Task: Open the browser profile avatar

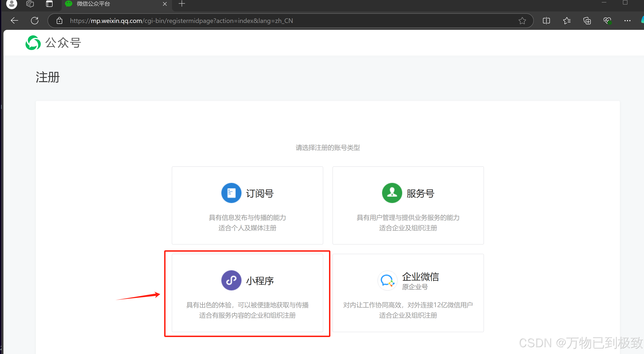Action: [x=11, y=4]
